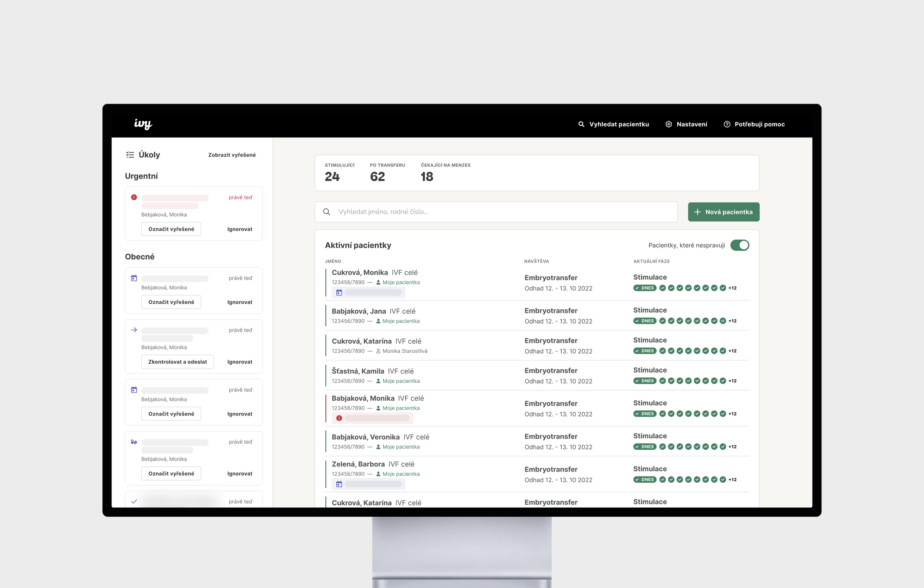Select the Po transferu 62 counter
Viewport: 924px width, 588px height.
point(387,172)
